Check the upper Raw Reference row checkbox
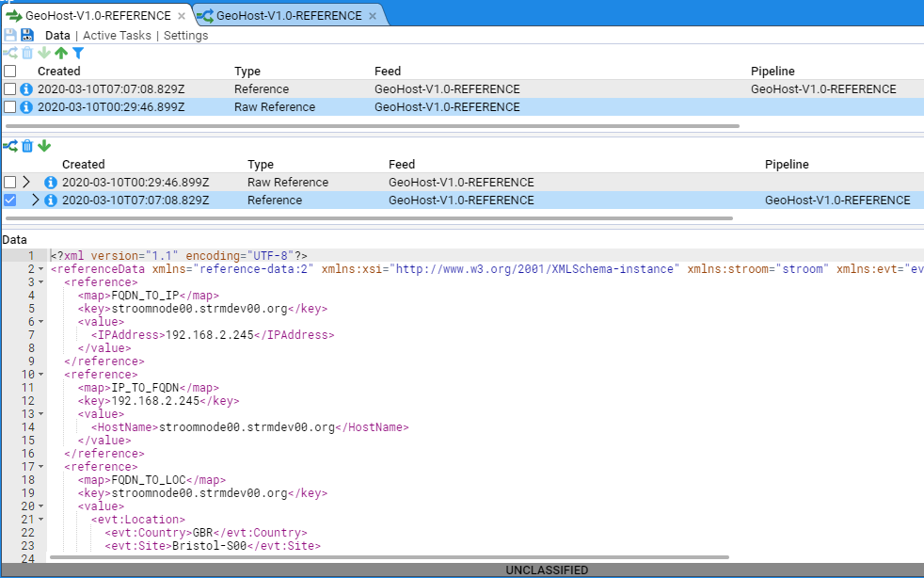Viewport: 924px width, 578px height. (x=9, y=107)
